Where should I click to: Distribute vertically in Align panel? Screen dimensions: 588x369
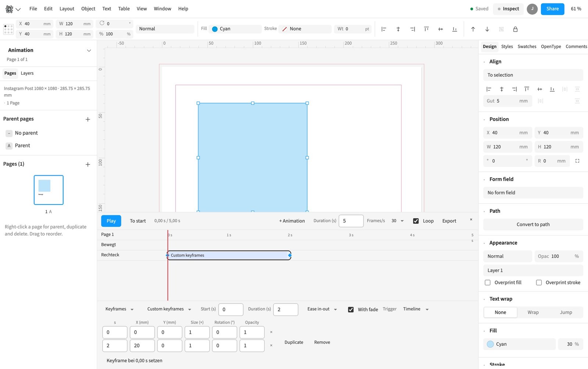pos(577,89)
